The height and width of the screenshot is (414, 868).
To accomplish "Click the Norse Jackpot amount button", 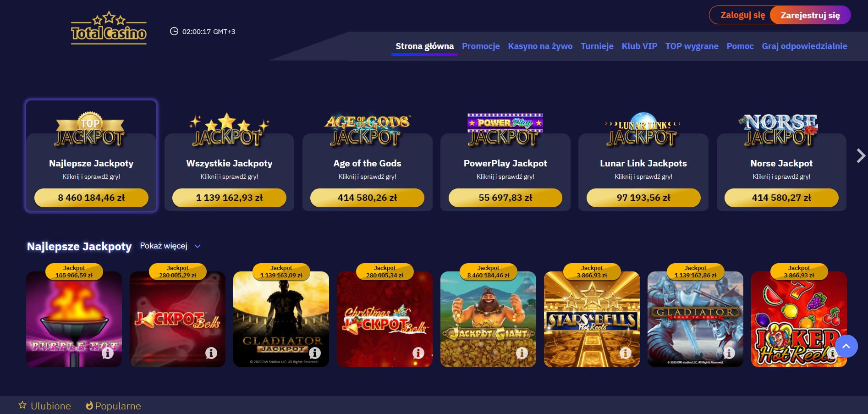I will 781,198.
